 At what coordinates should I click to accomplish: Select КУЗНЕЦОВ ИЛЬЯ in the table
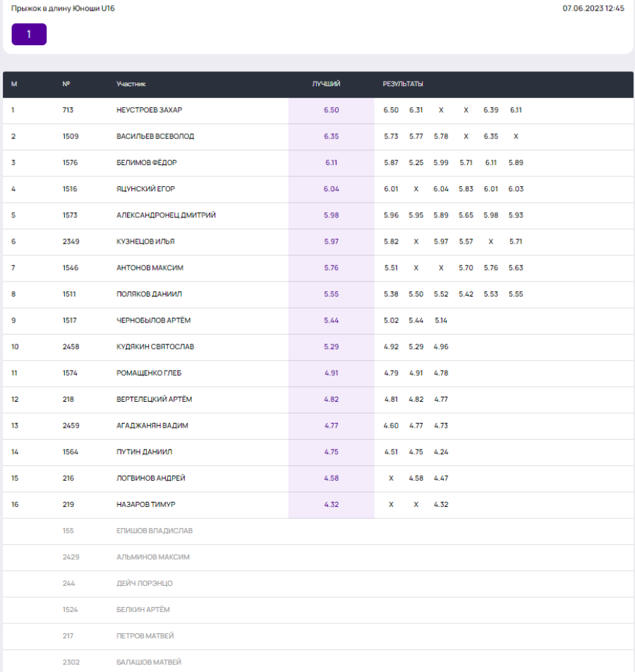pyautogui.click(x=145, y=241)
